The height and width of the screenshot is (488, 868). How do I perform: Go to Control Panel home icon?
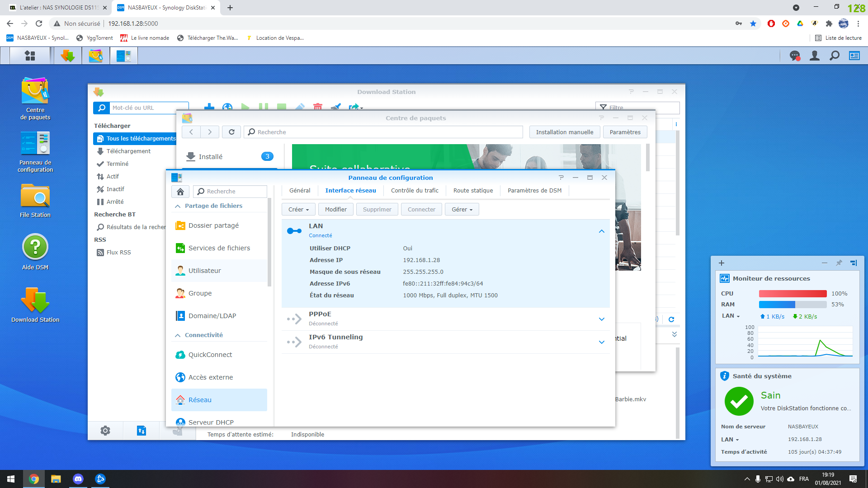pyautogui.click(x=180, y=192)
